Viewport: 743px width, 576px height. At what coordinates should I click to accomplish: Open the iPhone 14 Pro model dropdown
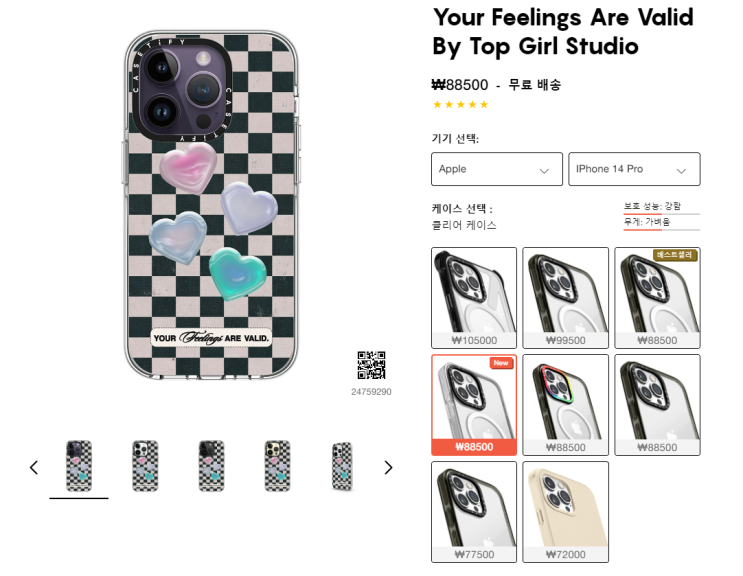coord(634,169)
